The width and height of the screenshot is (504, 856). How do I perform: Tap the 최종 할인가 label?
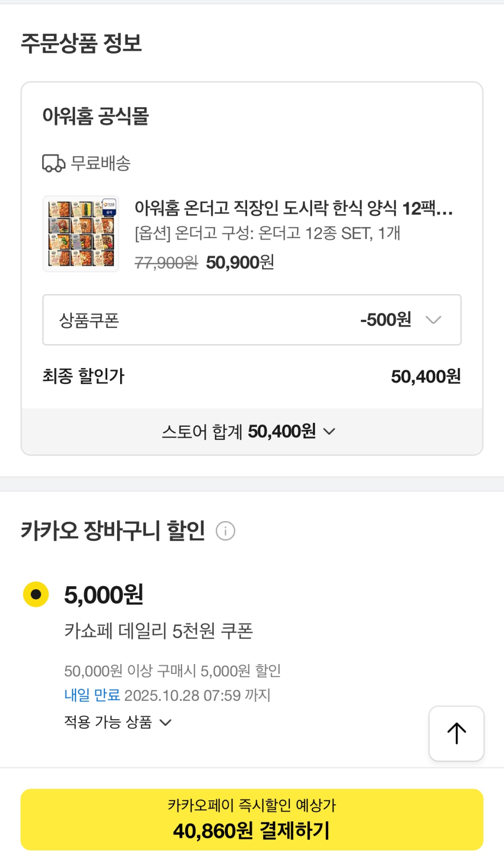[84, 377]
